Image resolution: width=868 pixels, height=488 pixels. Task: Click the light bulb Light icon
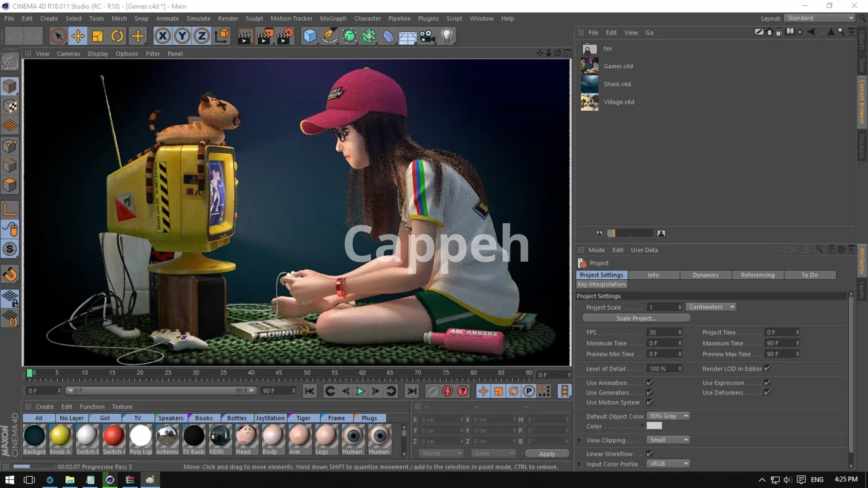point(447,36)
